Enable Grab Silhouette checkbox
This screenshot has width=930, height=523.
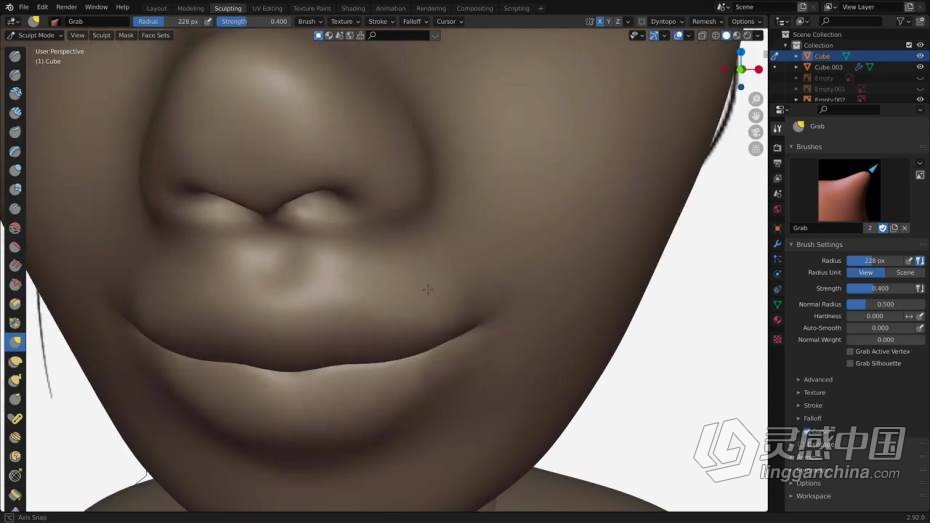(x=850, y=363)
